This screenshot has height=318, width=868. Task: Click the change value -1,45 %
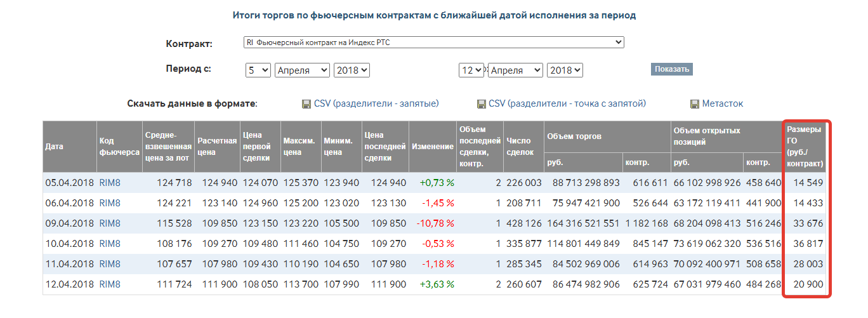[x=438, y=203]
